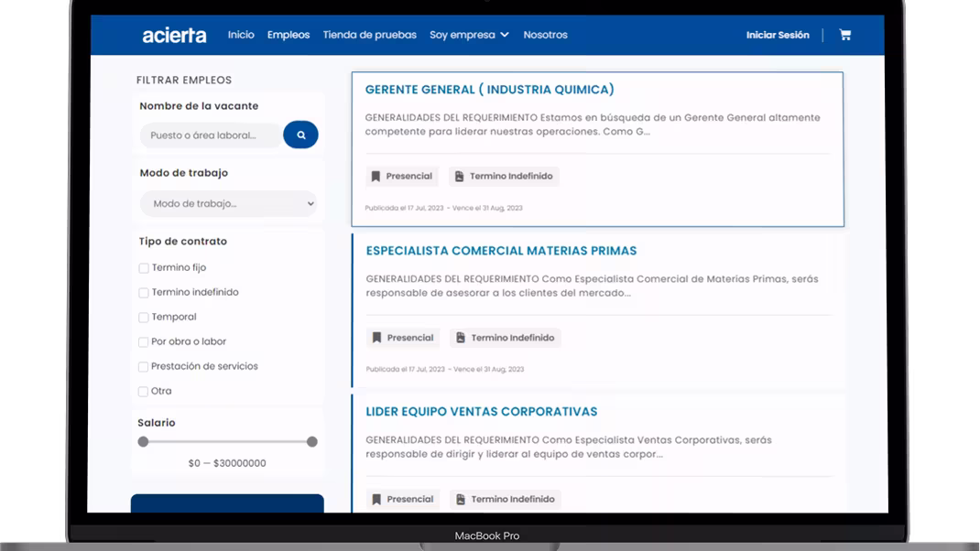Click Presencial tag on Gerente General card
Viewport: 980px width, 551px height.
pos(402,176)
